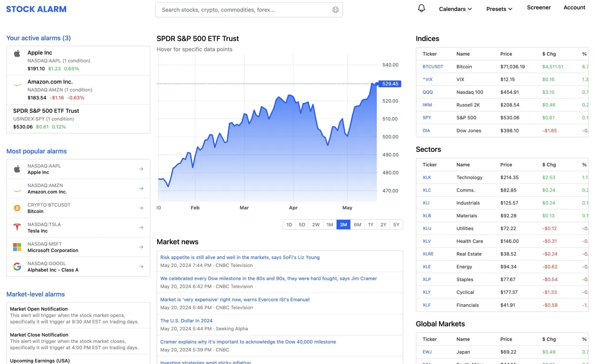Screen dimensions: 595x364
Task: Go to the Account menu item
Action: click(575, 7)
